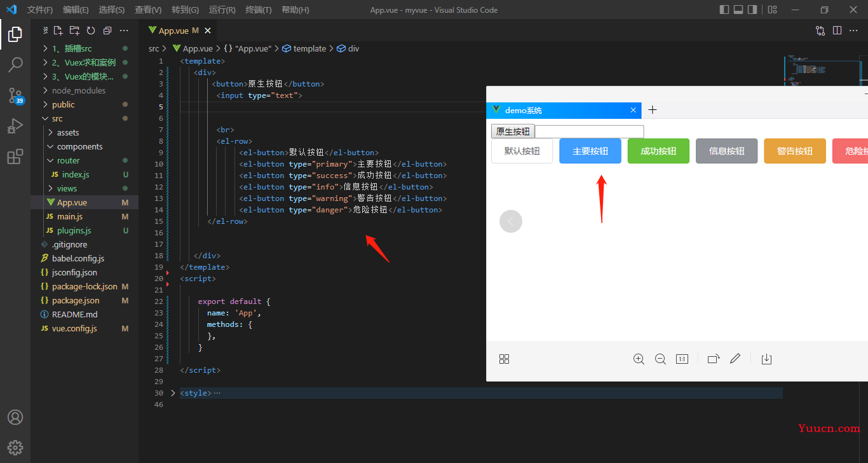This screenshot has width=868, height=463.
Task: Open the Explorer view in activity bar
Action: click(15, 34)
